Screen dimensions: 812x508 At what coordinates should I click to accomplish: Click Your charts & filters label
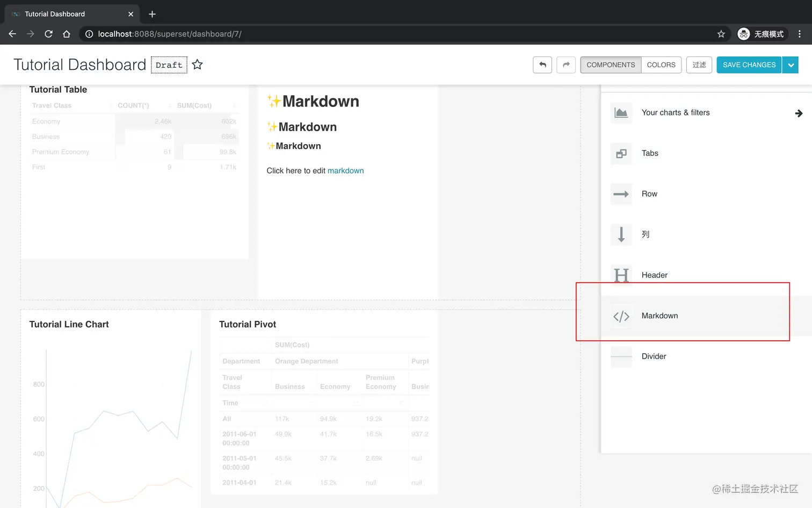[676, 112]
